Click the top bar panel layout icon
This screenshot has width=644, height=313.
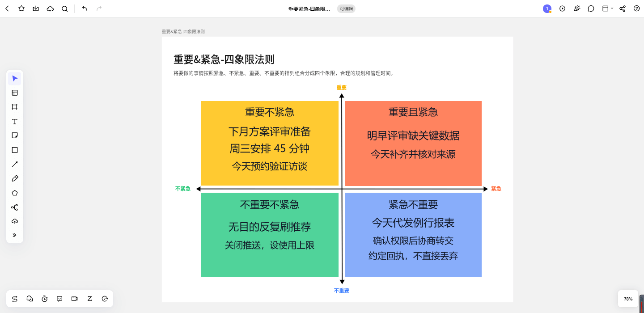click(606, 8)
